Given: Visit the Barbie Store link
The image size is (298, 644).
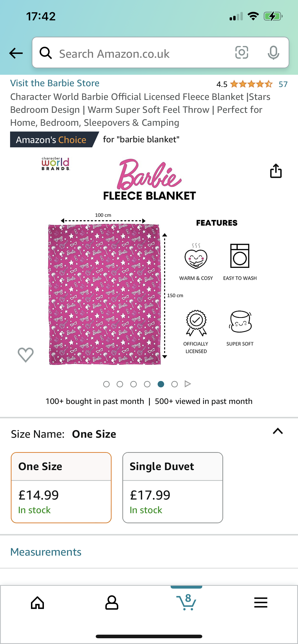Looking at the screenshot, I should pos(55,83).
